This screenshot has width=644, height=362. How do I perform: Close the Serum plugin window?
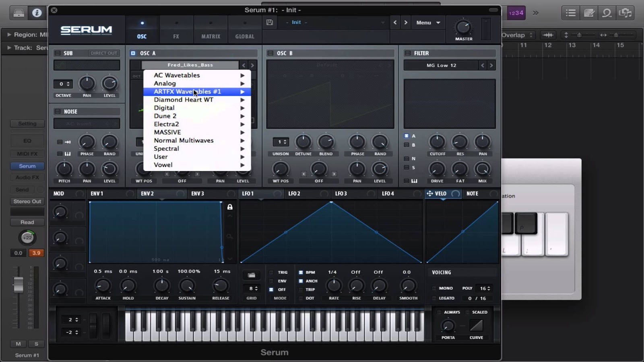point(54,10)
